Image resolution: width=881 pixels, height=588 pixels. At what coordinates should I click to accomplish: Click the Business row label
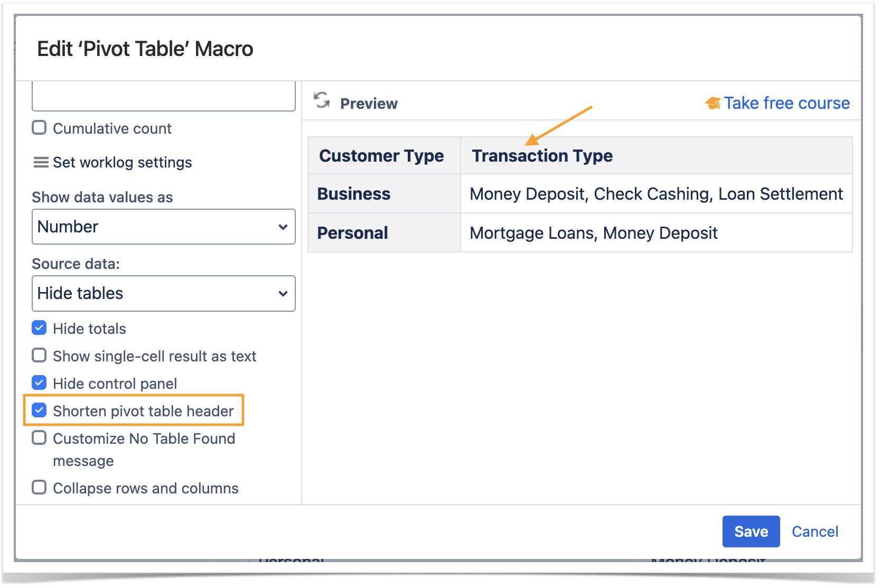coord(353,194)
